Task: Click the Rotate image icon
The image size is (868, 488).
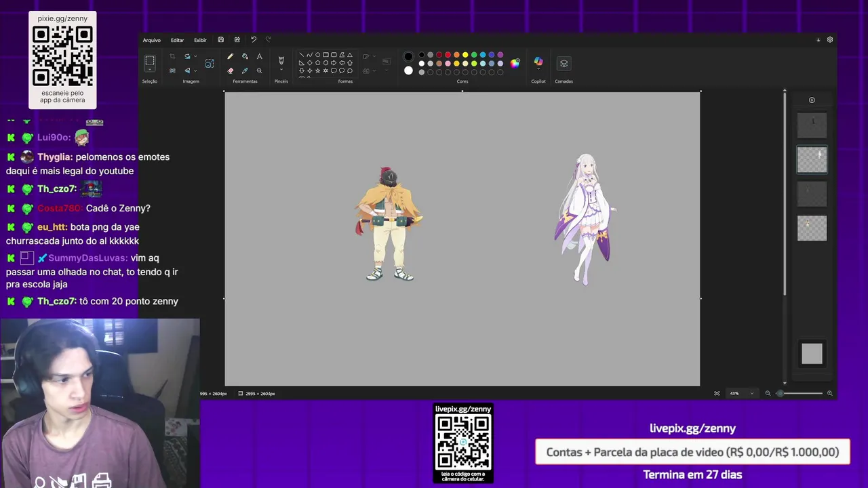Action: coord(187,56)
